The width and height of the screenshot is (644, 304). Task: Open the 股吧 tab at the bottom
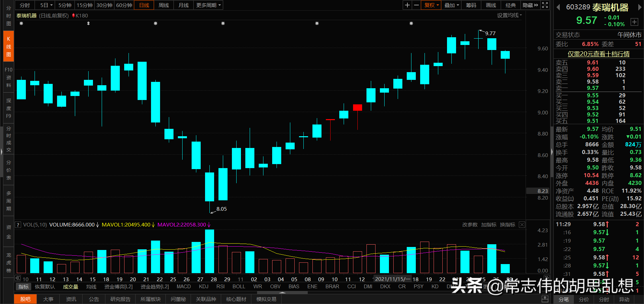(25, 299)
